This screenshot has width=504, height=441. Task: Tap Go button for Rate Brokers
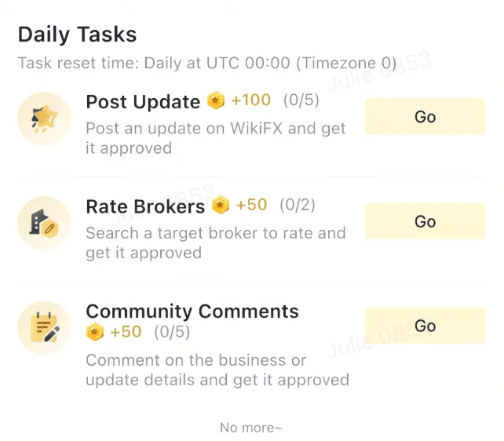tap(425, 221)
